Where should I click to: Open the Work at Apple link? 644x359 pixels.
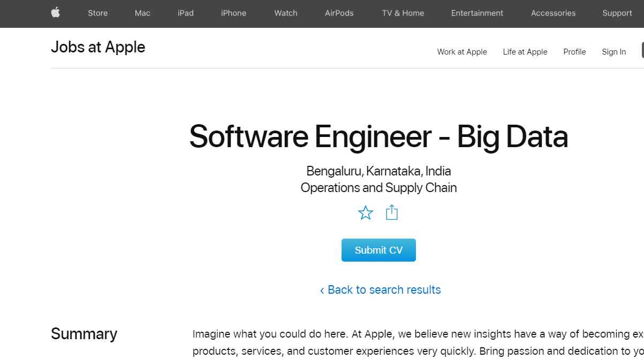(462, 52)
